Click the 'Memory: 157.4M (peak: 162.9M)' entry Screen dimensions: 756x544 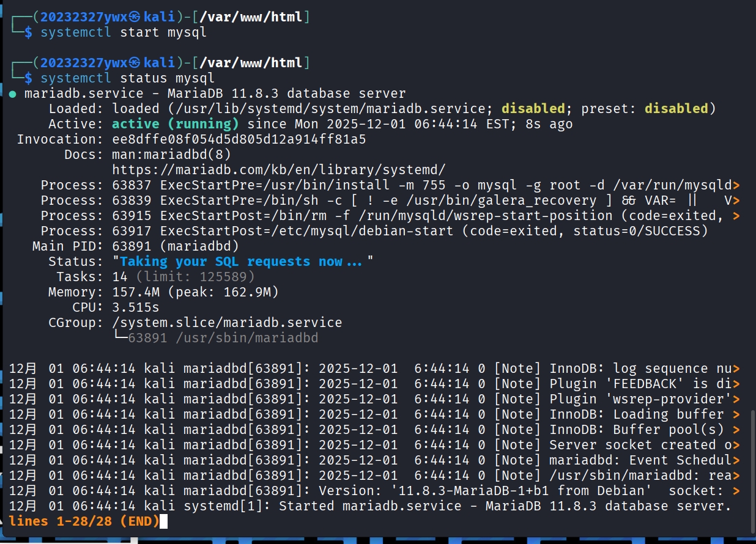pyautogui.click(x=163, y=292)
